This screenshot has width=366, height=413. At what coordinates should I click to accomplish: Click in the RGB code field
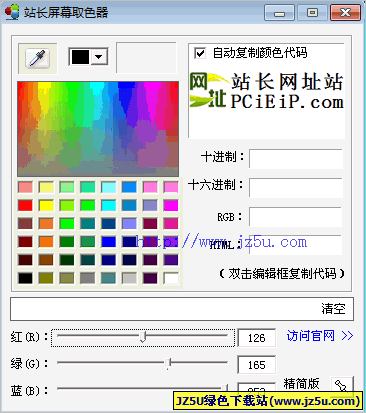coord(295,217)
